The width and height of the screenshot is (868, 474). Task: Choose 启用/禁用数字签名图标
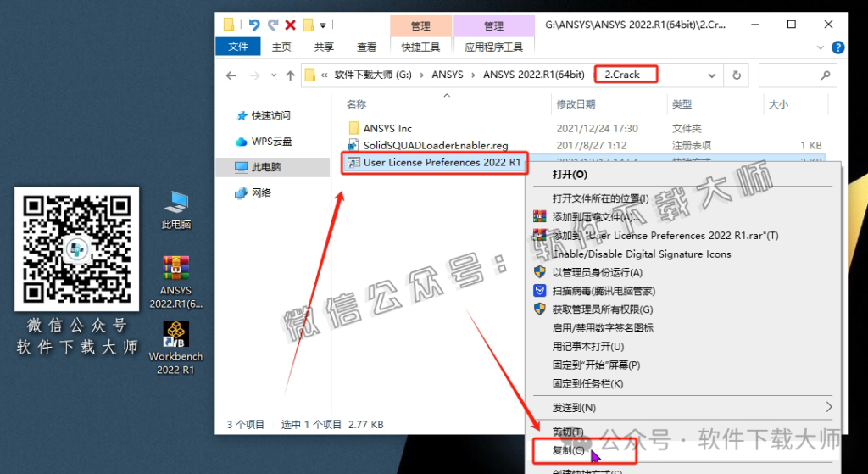[x=603, y=328]
